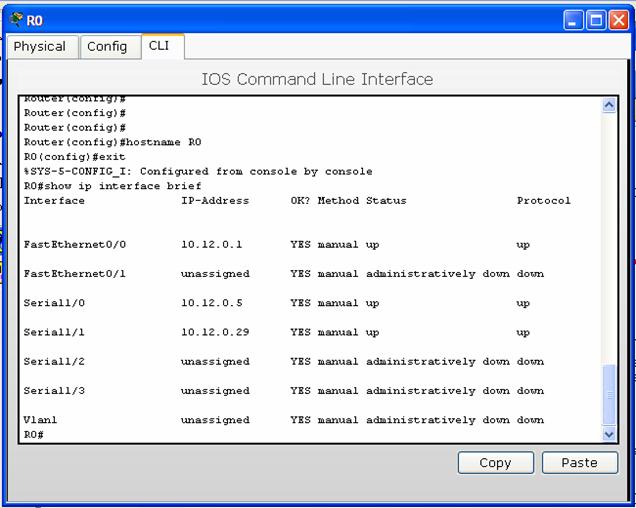Open the Config tab
636x508 pixels.
[x=107, y=46]
